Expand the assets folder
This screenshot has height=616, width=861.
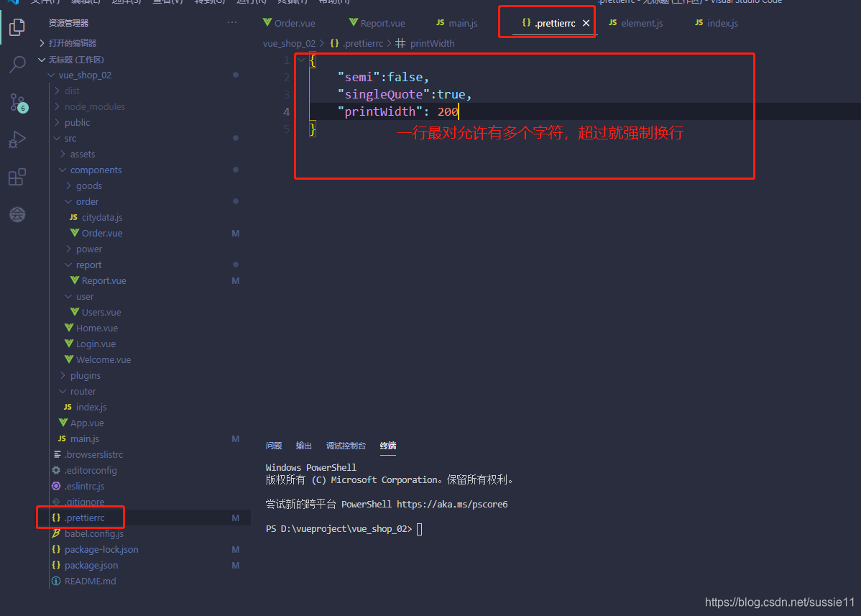[63, 155]
